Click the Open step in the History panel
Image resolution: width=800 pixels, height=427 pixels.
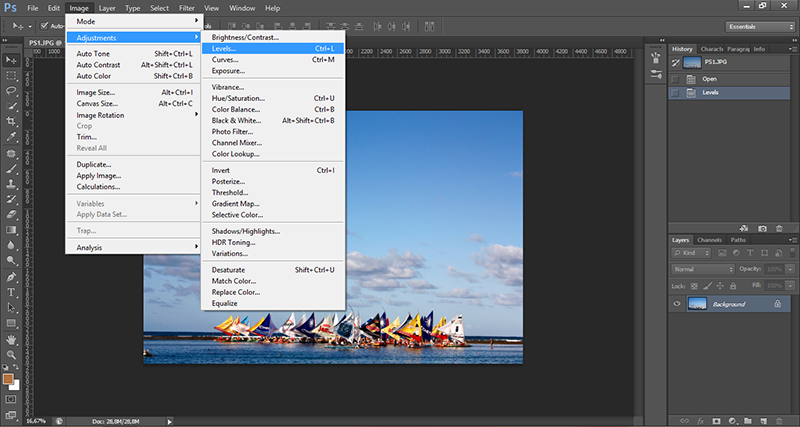coord(710,78)
